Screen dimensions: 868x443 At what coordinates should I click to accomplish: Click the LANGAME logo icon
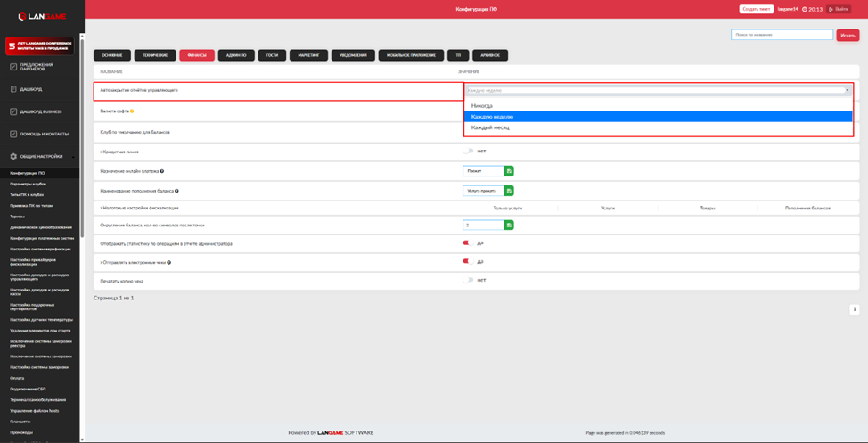(x=23, y=16)
